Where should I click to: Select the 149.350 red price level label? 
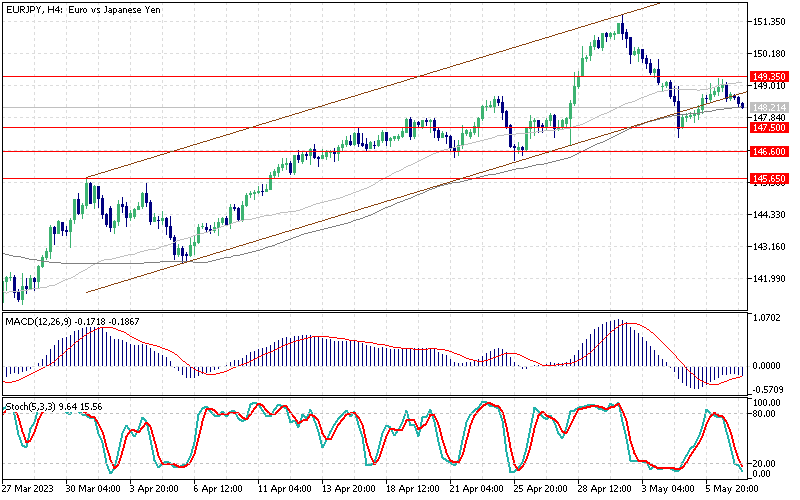(x=769, y=77)
